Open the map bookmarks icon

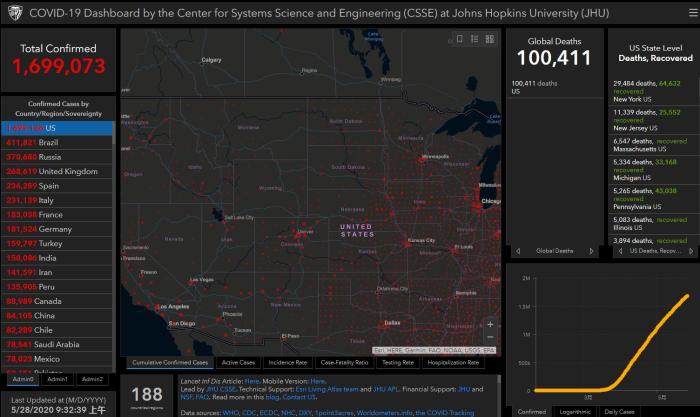(x=460, y=39)
